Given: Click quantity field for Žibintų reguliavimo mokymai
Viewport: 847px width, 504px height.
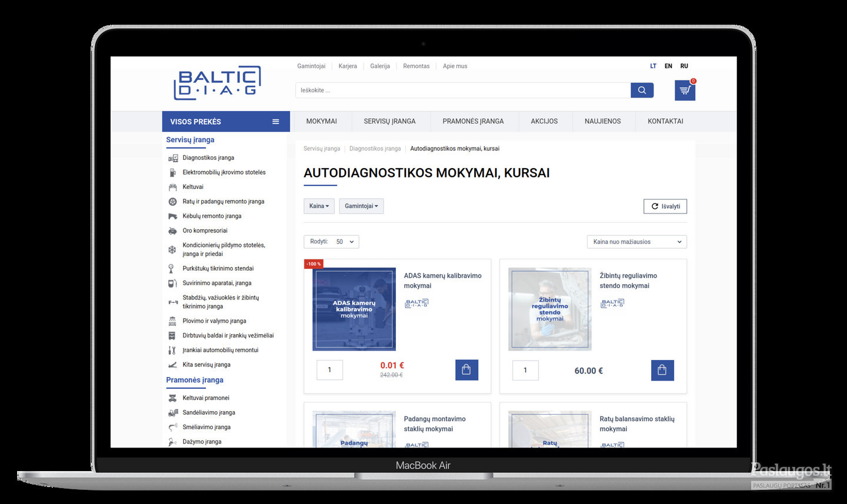Looking at the screenshot, I should (525, 371).
